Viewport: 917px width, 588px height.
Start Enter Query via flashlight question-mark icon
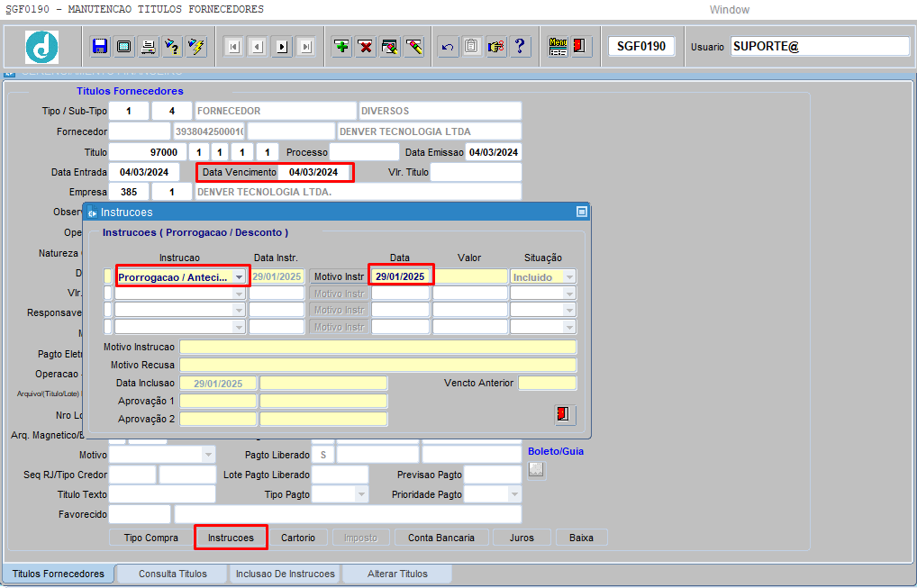(172, 47)
